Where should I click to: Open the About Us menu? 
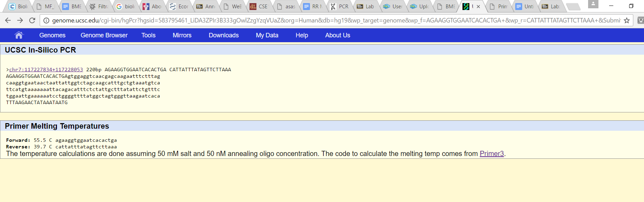click(x=338, y=35)
